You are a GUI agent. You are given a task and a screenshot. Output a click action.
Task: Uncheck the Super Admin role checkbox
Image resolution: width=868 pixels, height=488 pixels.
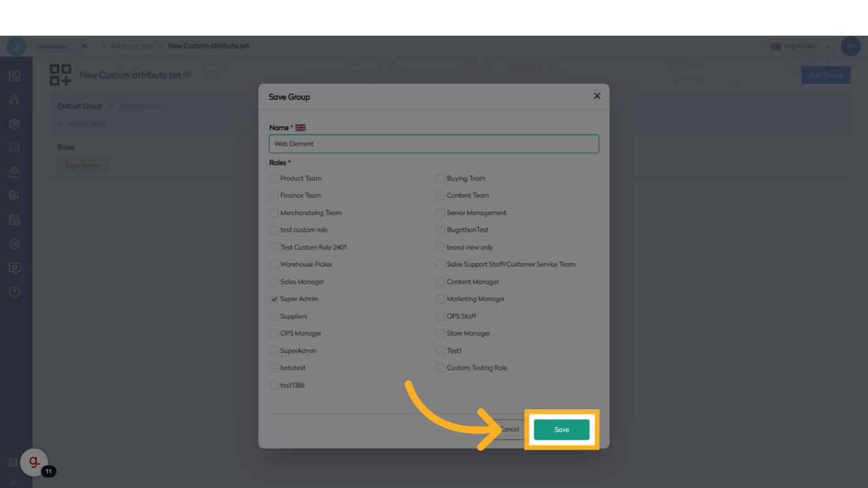coord(274,299)
